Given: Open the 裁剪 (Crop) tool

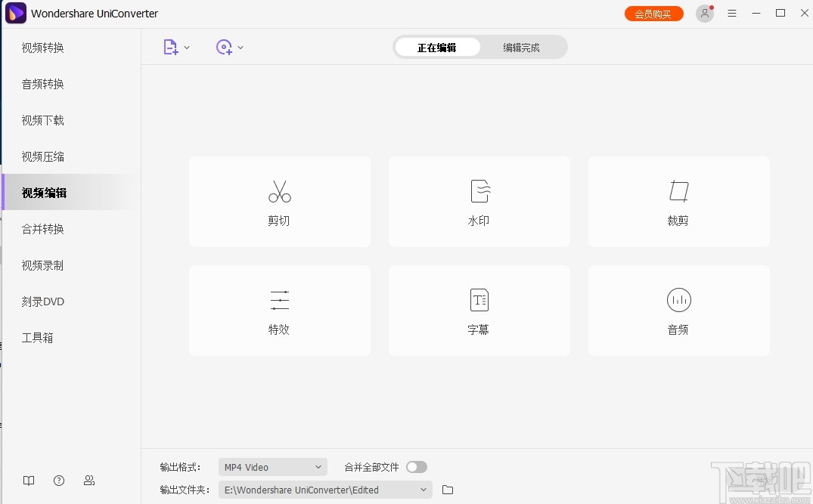Looking at the screenshot, I should coord(678,202).
